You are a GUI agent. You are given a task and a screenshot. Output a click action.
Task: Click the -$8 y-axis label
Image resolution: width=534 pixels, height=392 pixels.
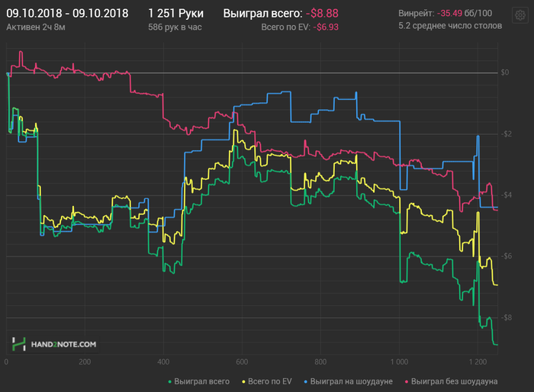[x=507, y=318]
